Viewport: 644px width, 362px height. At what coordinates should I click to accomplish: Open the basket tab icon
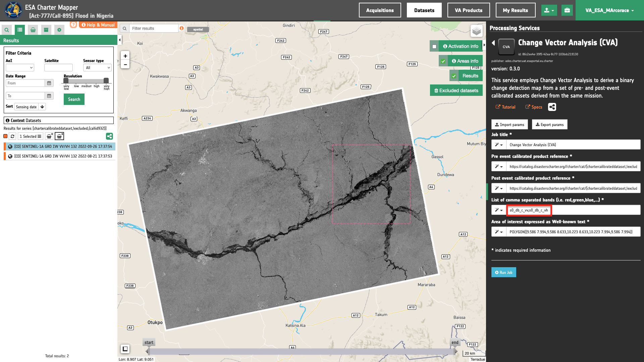(33, 30)
